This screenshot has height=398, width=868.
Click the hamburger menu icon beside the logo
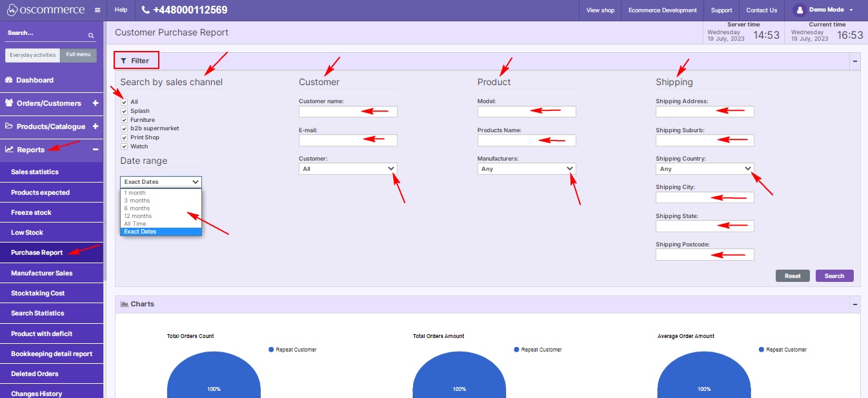pos(97,10)
